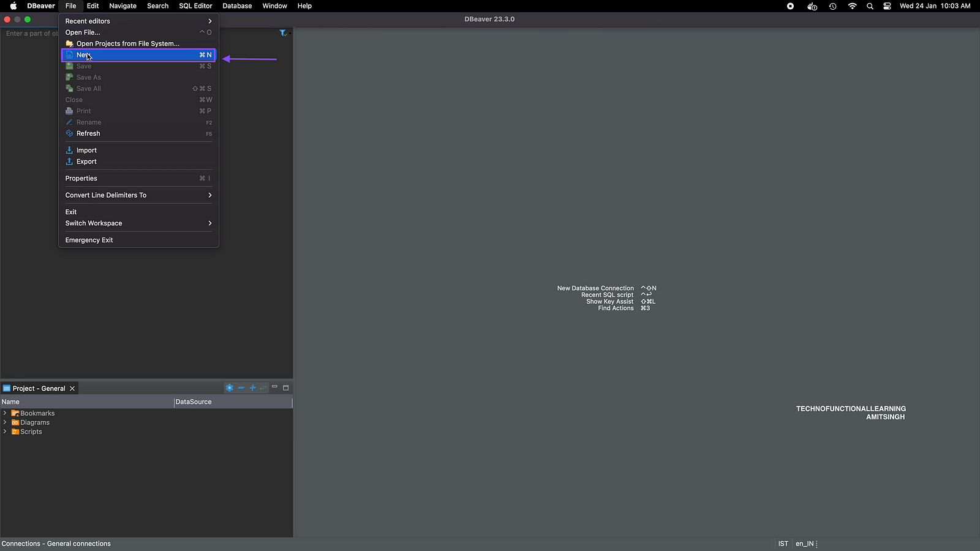The width and height of the screenshot is (980, 551).
Task: Click the collapse-all minus icon in Project toolbar
Action: (x=241, y=388)
